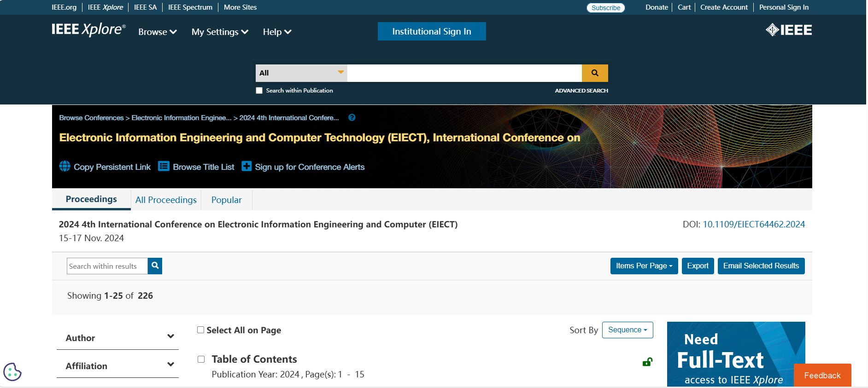Open IEEE SA top link
The height and width of the screenshot is (388, 868).
click(145, 7)
